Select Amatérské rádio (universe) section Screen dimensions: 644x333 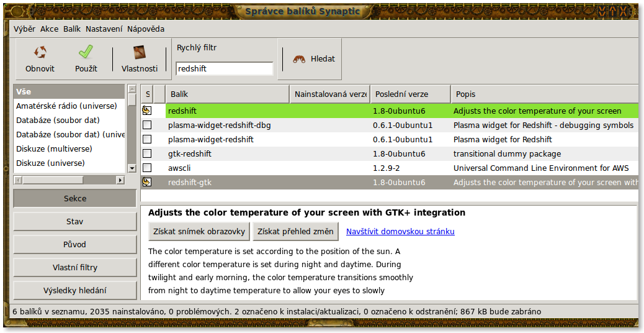[69, 106]
